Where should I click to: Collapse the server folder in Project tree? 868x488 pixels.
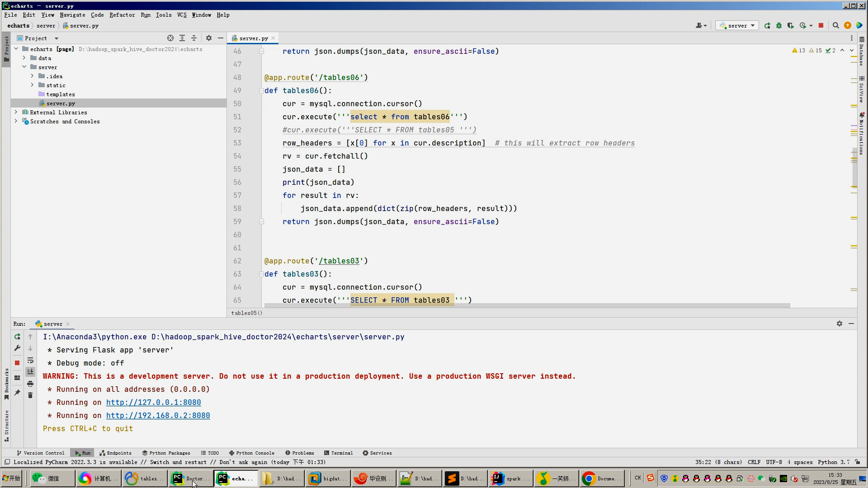click(x=24, y=67)
